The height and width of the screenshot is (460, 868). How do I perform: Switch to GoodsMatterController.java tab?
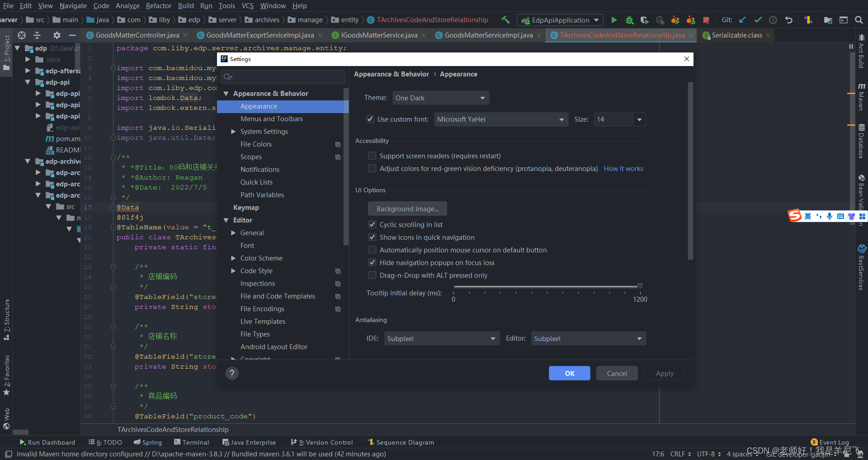pos(137,35)
